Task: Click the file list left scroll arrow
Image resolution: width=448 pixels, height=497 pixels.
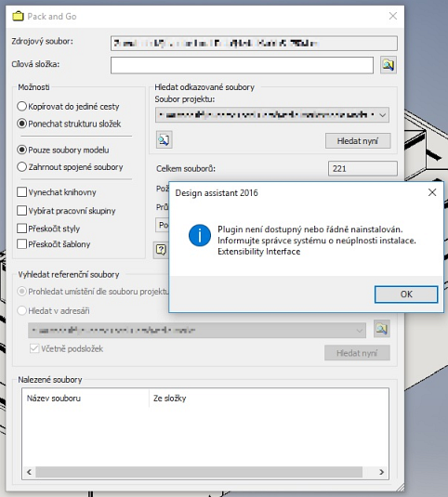Action: tap(29, 472)
